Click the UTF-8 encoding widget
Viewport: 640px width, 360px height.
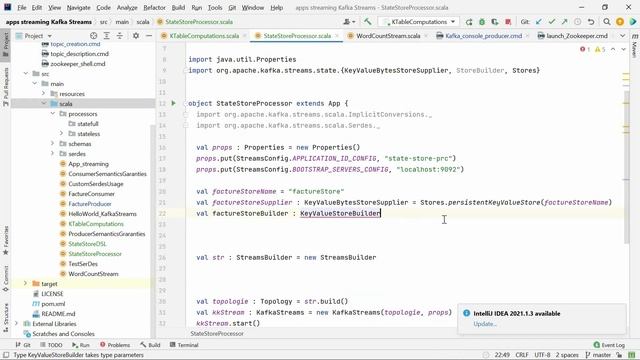(542, 355)
